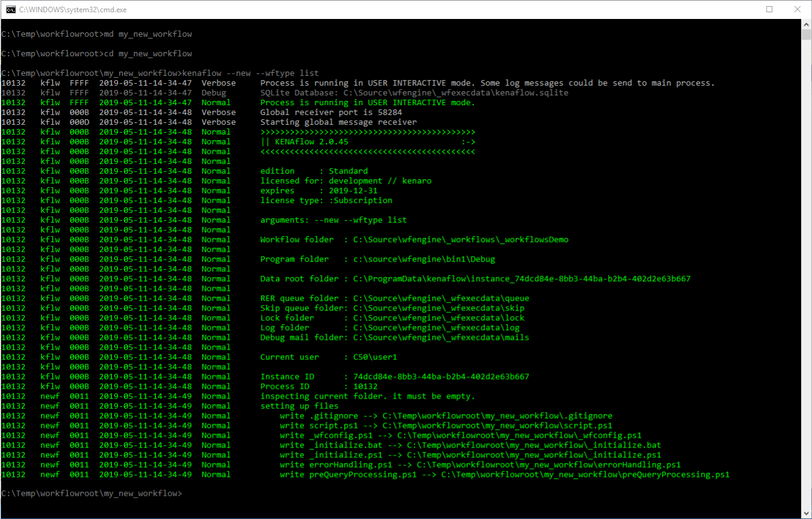The height and width of the screenshot is (519, 812).
Task: Click the 'expires : 2019-12-31' line
Action: tap(319, 191)
